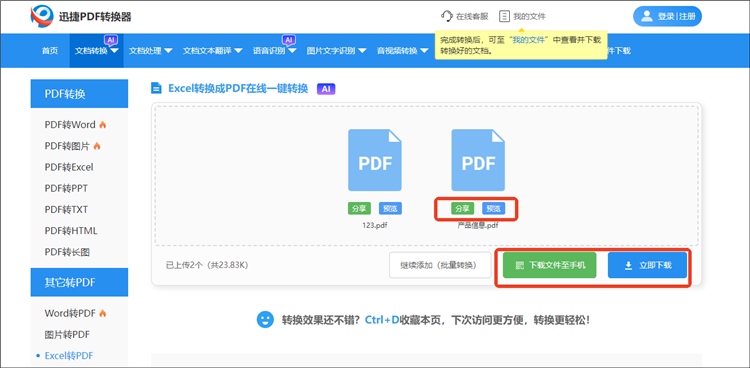The image size is (750, 368).
Task: Click 预览 under 123.pdf
Action: [390, 209]
